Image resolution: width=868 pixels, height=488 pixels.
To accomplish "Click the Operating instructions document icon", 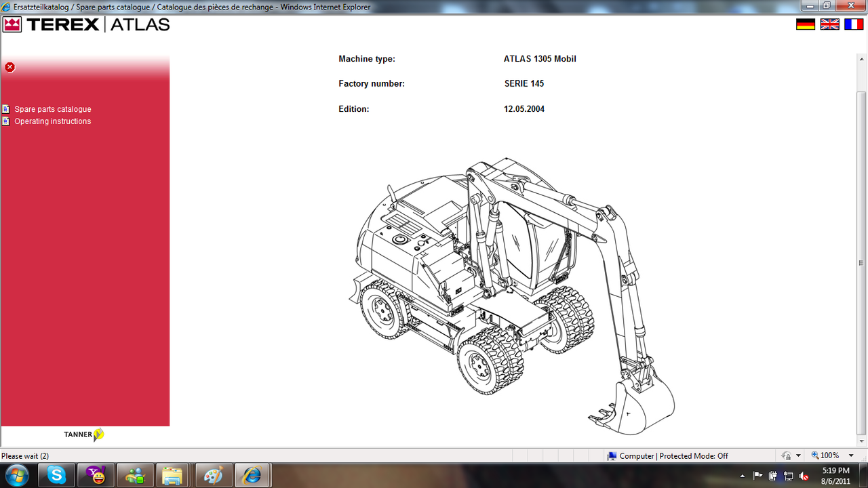I will (6, 121).
